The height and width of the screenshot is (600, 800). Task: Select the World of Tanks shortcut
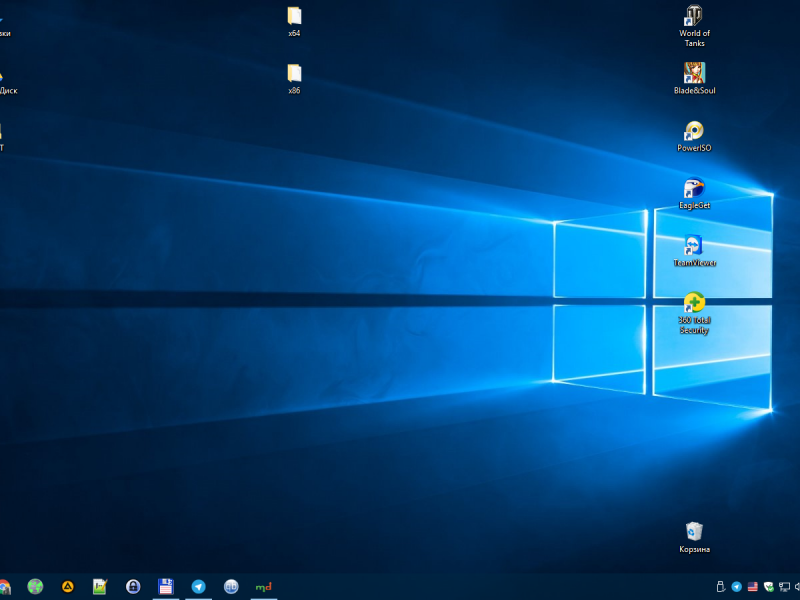[694, 26]
